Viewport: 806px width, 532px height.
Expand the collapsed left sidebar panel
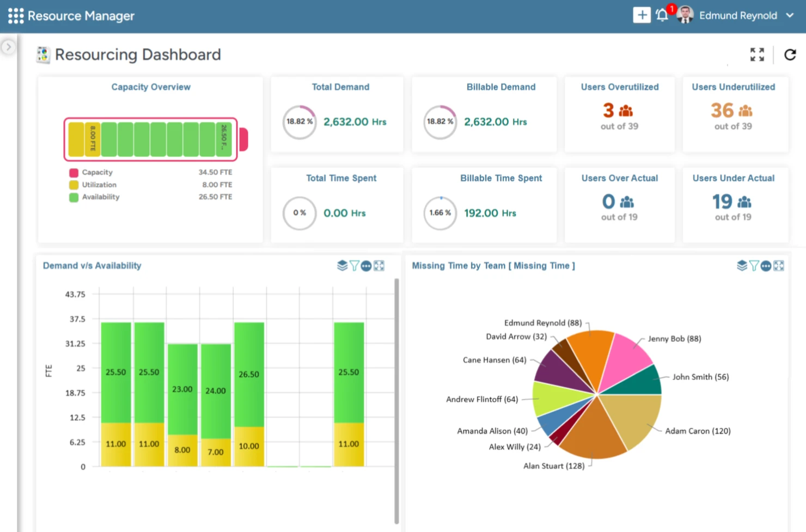8,47
